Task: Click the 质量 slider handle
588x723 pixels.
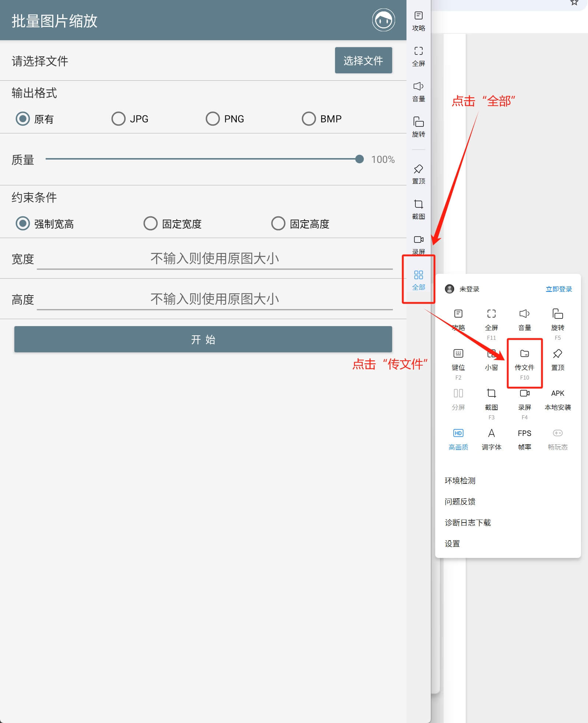Action: click(x=359, y=159)
